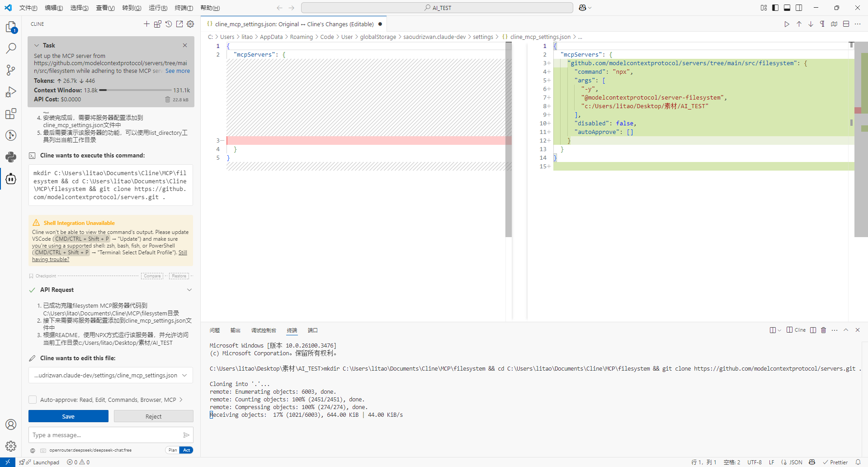
Task: Kill the terminal with trash icon
Action: tap(823, 330)
